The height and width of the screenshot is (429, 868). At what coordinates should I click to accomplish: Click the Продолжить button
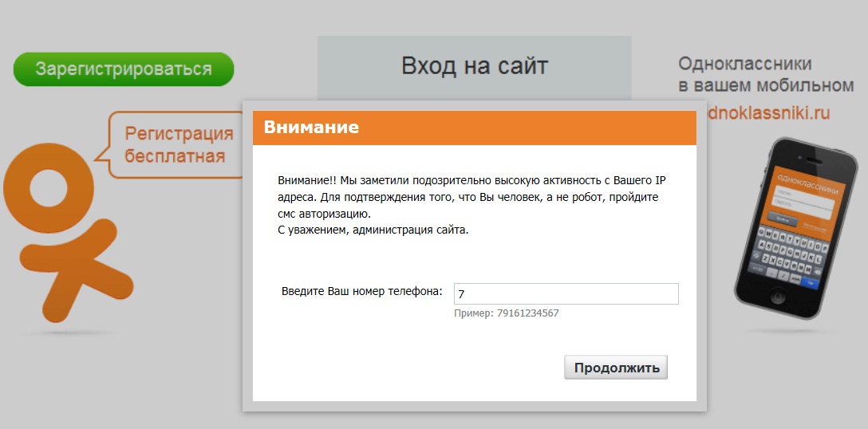pyautogui.click(x=616, y=368)
